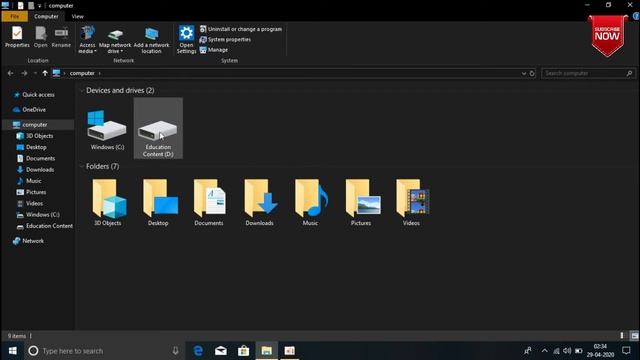
Task: Open the Windows Start menu
Action: (12, 351)
